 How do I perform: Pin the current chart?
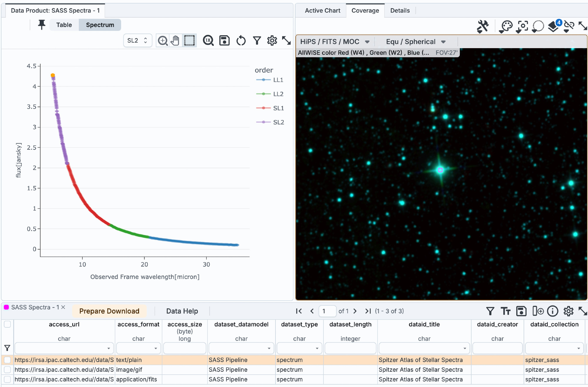tap(41, 25)
